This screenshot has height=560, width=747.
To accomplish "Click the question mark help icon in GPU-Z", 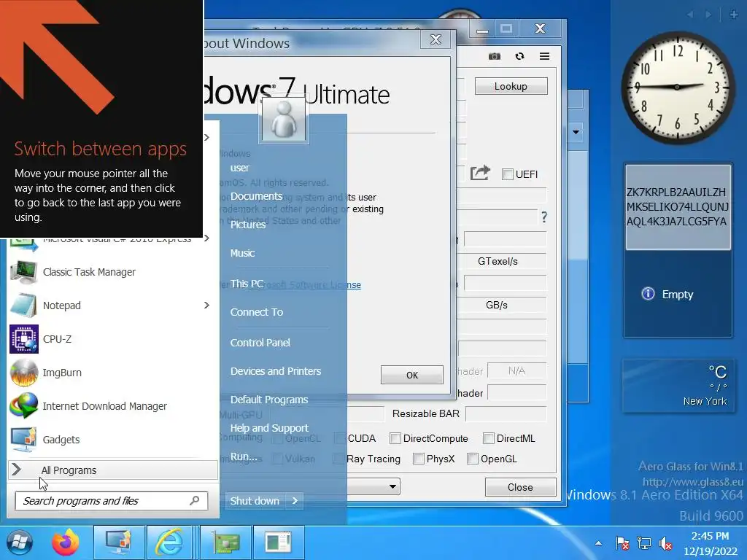I will [x=544, y=217].
